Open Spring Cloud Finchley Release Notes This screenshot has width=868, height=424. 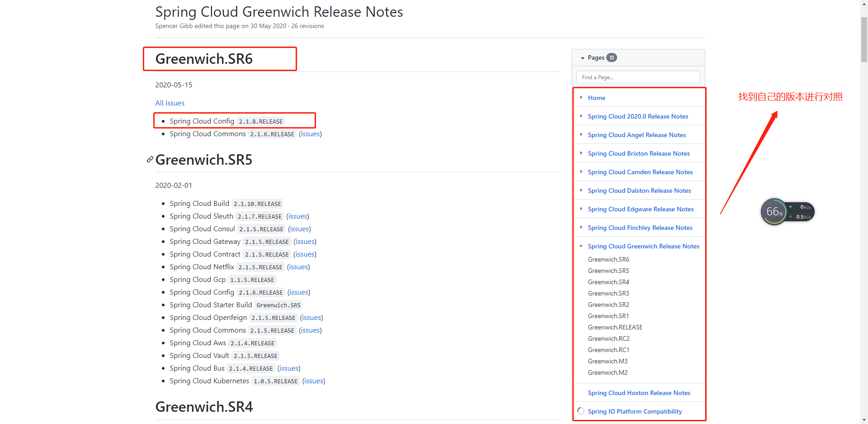tap(640, 228)
